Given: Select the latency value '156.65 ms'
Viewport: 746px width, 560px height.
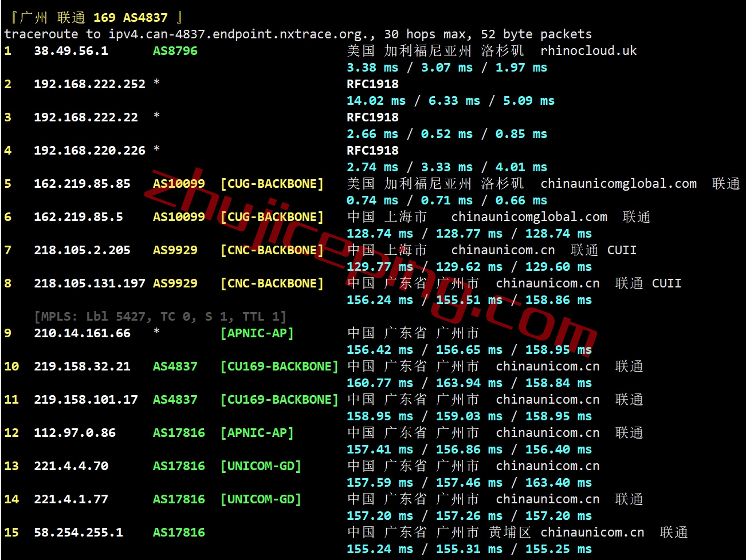Looking at the screenshot, I should coord(469,350).
